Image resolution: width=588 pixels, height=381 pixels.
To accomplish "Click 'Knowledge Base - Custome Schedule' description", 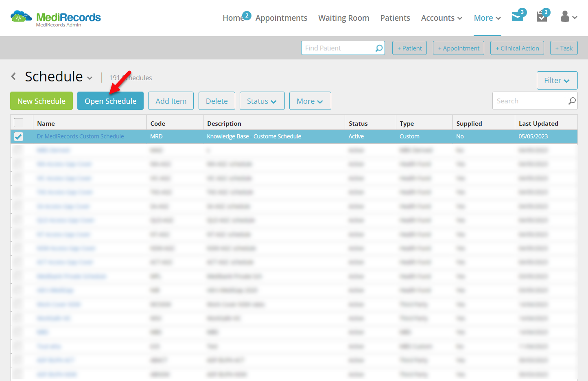I will coord(254,136).
